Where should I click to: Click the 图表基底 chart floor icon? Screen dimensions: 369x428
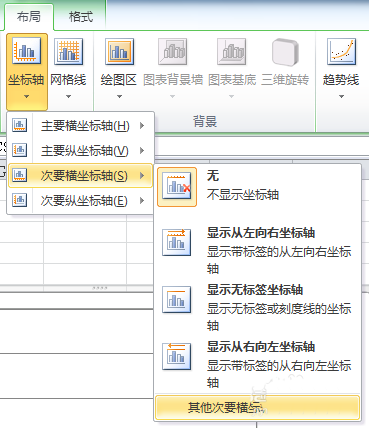[232, 51]
